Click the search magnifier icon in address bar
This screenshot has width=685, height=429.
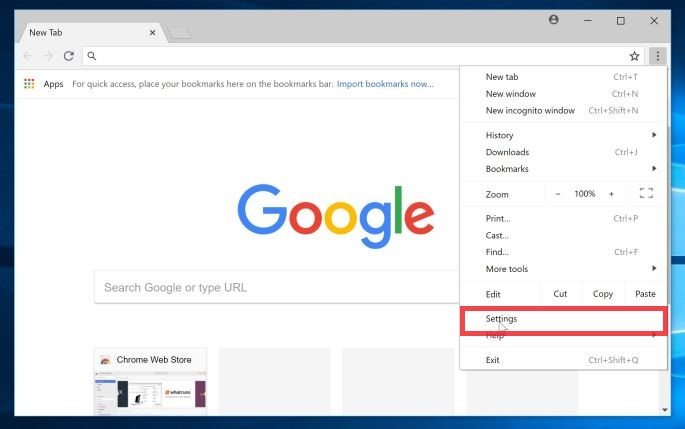click(92, 56)
